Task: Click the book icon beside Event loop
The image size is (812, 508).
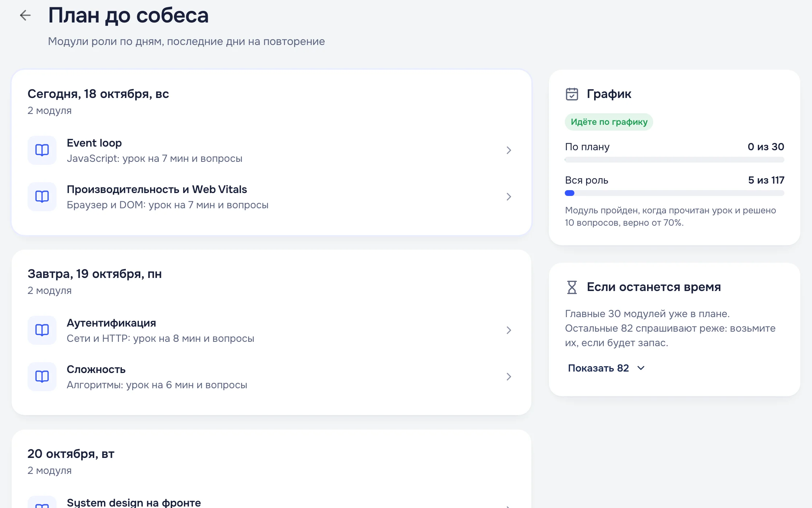Action: pyautogui.click(x=42, y=150)
